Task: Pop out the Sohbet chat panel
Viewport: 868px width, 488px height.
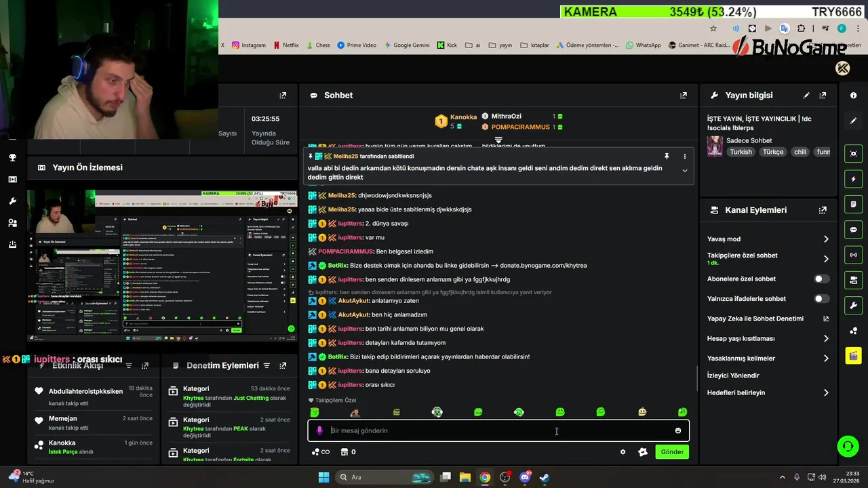Action: 683,96
